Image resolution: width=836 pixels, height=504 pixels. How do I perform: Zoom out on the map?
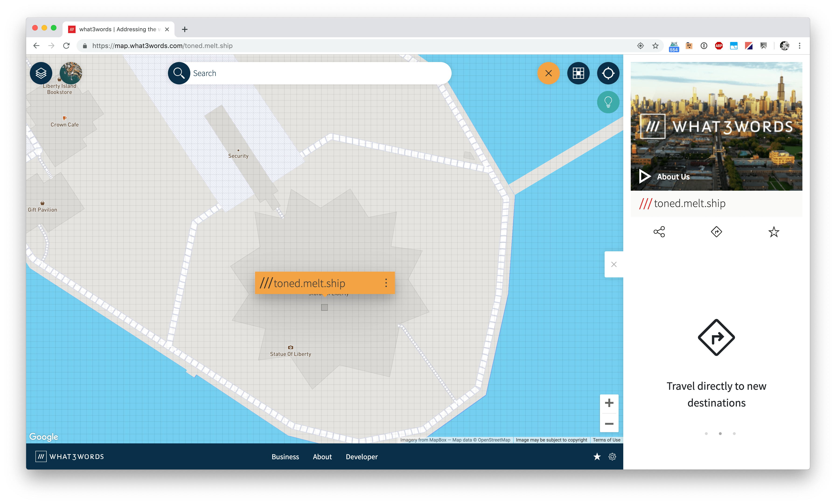pyautogui.click(x=609, y=424)
